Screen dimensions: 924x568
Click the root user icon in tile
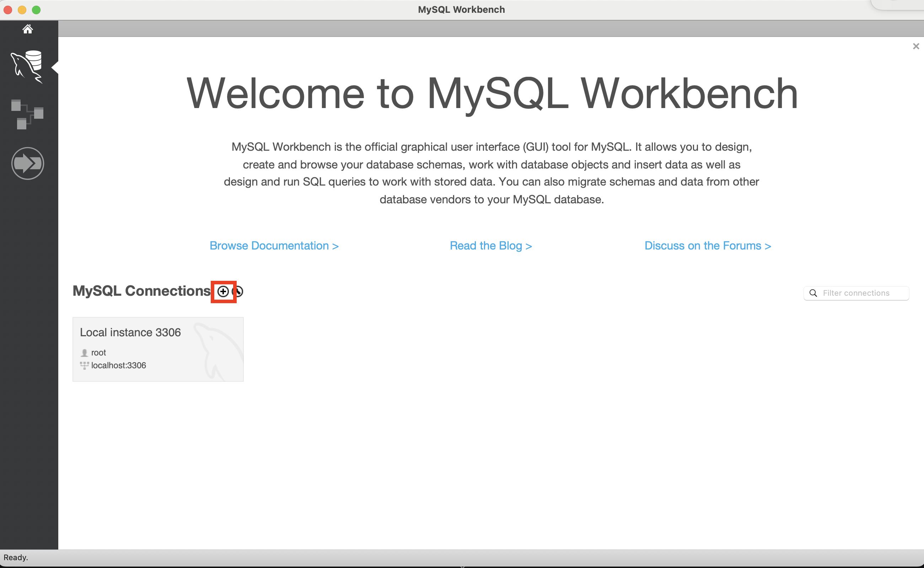point(84,353)
